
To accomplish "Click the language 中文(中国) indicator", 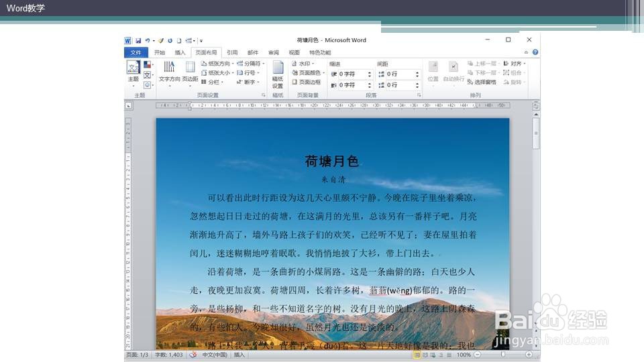I will coord(215,355).
